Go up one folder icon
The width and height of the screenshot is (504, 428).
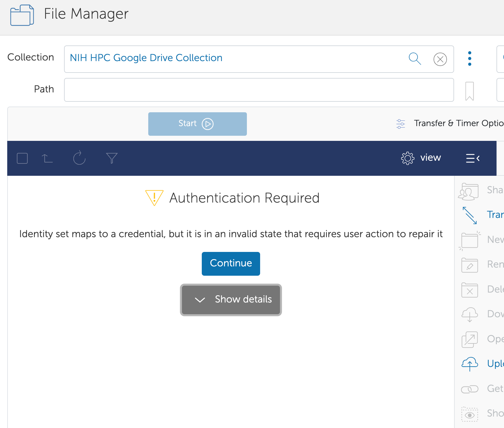coord(47,158)
